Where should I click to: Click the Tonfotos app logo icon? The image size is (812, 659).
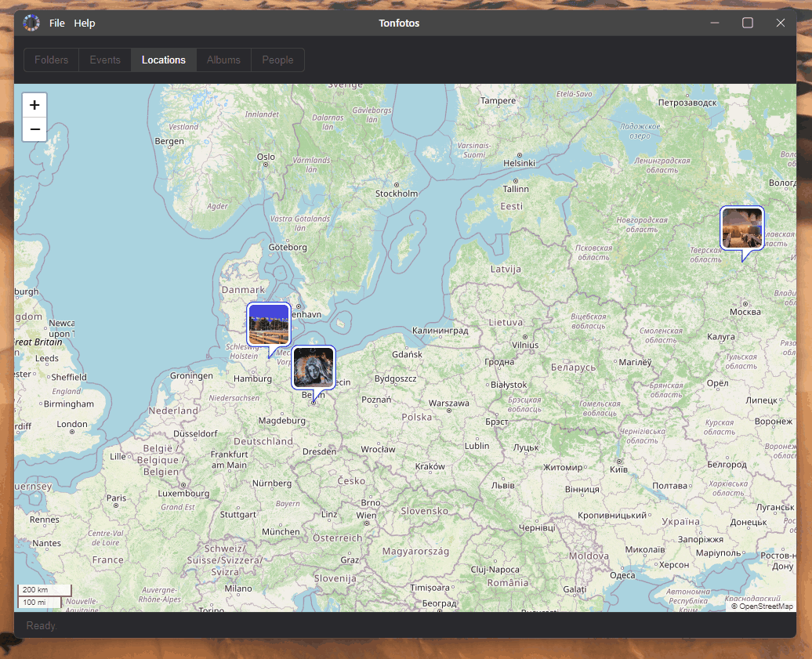[31, 23]
